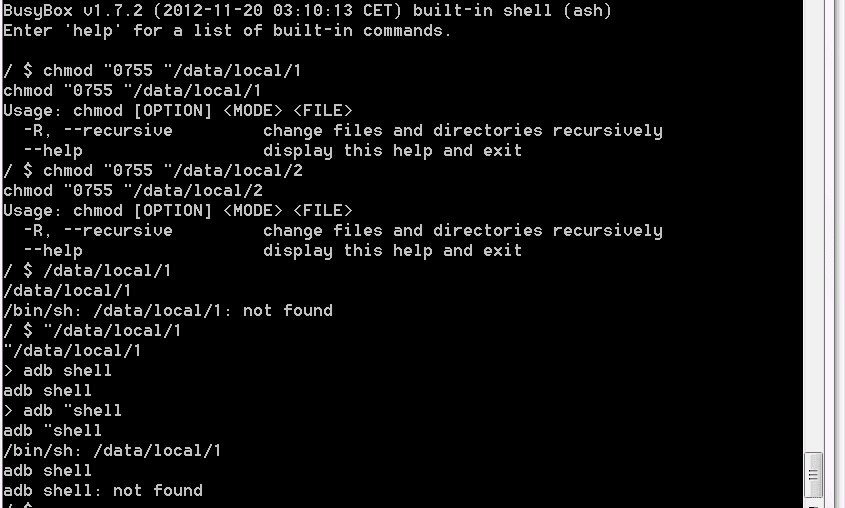This screenshot has width=845, height=508.
Task: Click the "adb shell: not found" error line
Action: [x=103, y=490]
